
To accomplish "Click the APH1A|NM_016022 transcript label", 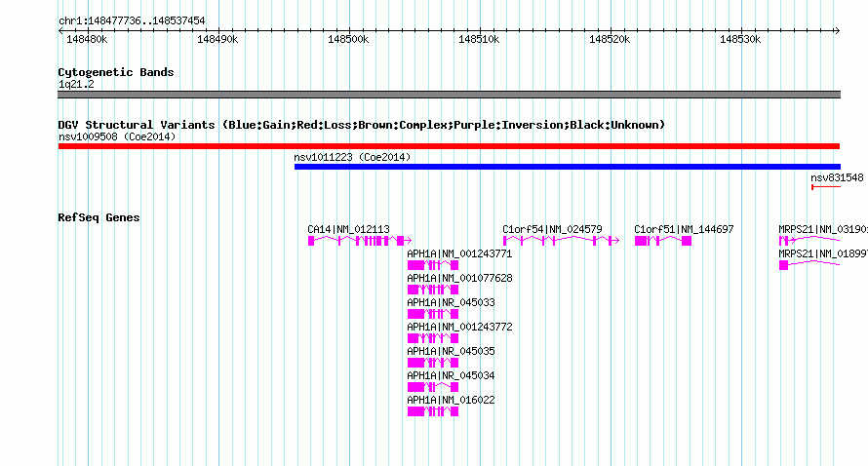I will 452,400.
